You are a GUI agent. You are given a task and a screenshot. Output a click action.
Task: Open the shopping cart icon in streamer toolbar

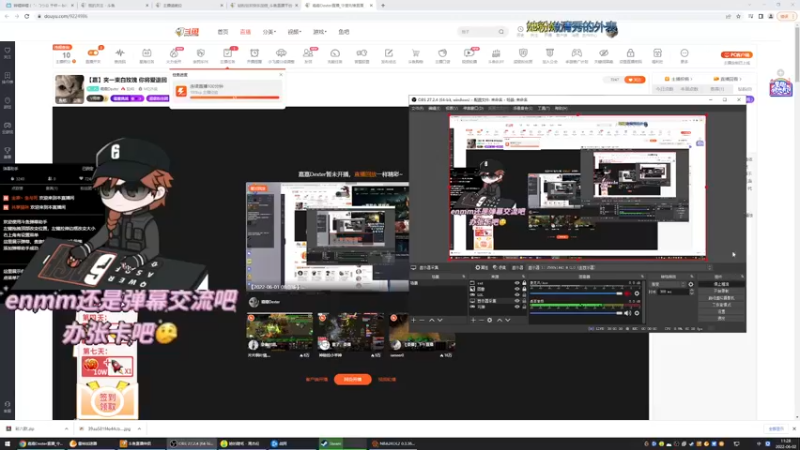pos(415,53)
